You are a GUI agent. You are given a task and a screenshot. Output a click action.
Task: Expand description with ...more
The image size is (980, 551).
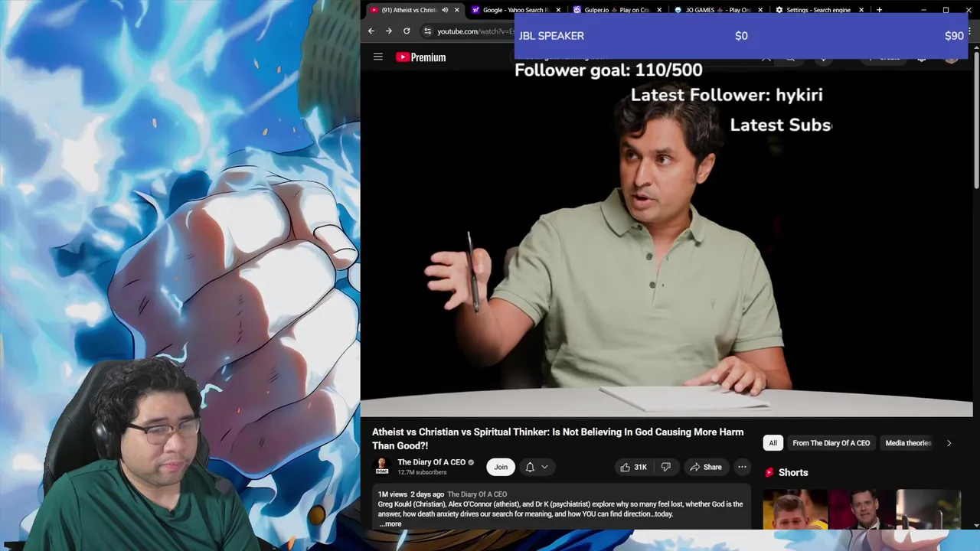(390, 524)
